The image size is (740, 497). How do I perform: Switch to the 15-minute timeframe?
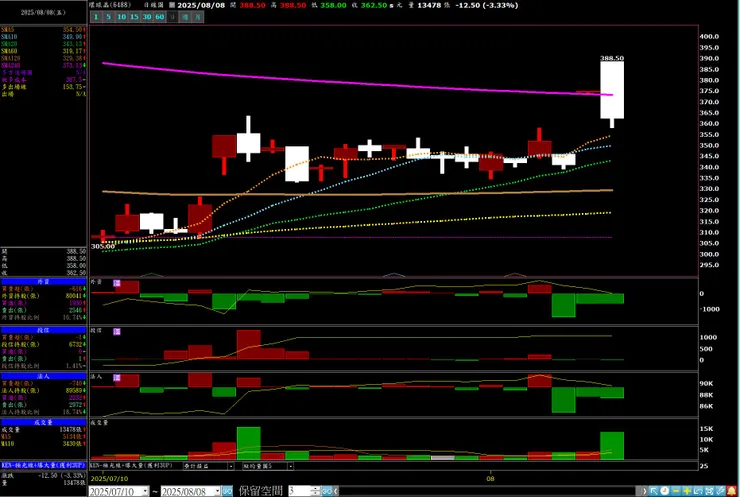(x=134, y=17)
